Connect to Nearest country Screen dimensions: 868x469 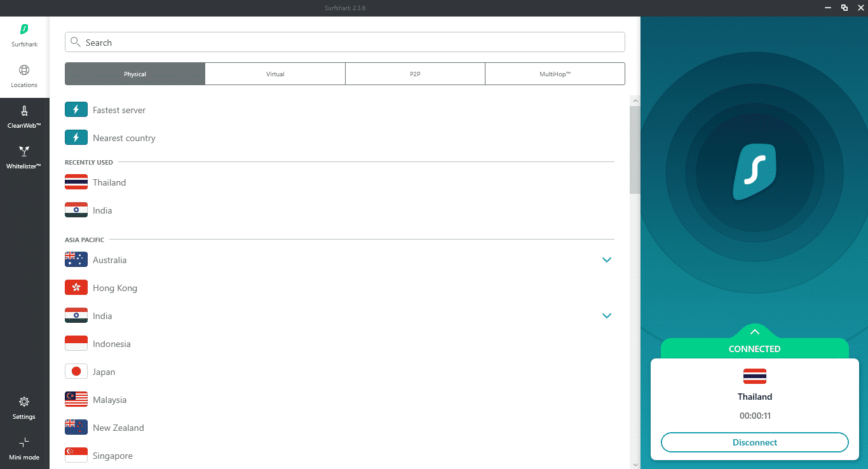(339, 138)
